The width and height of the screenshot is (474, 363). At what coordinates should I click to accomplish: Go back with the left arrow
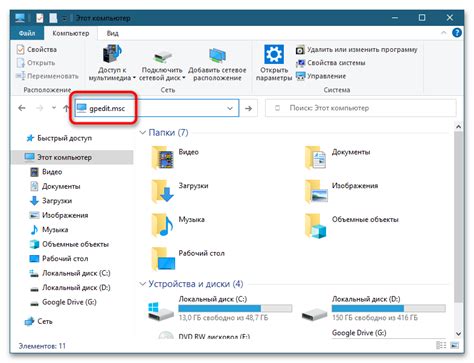(x=22, y=108)
